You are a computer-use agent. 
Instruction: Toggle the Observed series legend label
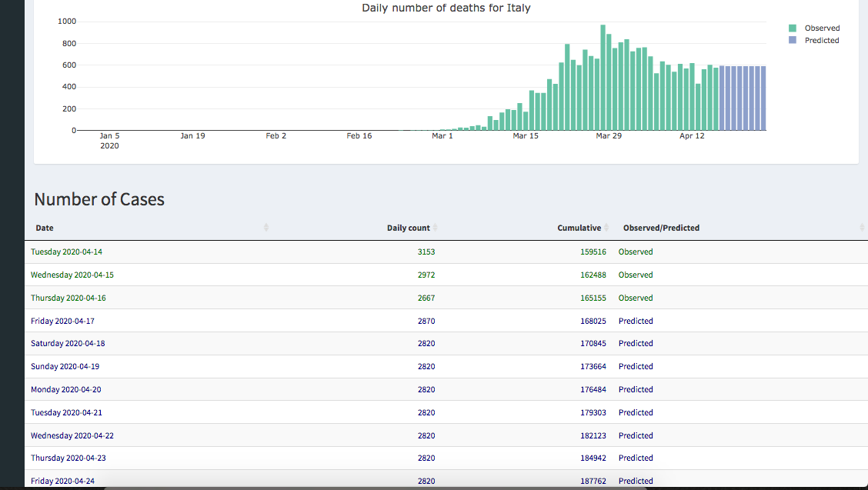pyautogui.click(x=822, y=28)
